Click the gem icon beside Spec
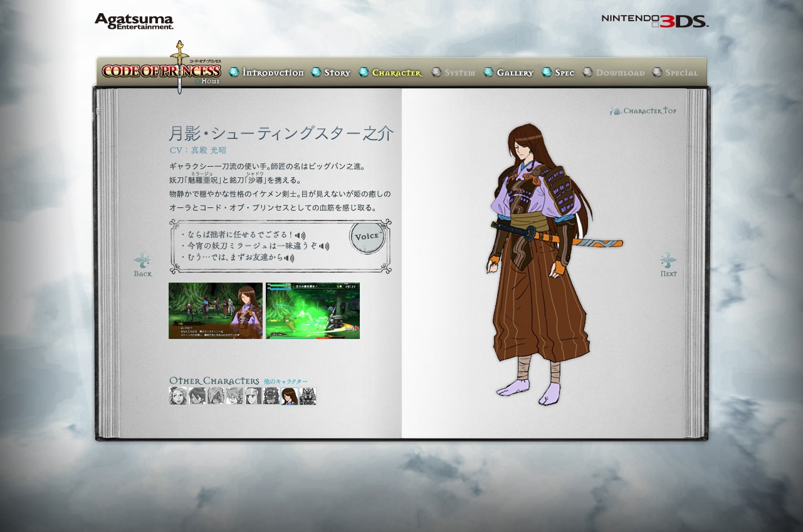803x532 pixels. pos(547,72)
